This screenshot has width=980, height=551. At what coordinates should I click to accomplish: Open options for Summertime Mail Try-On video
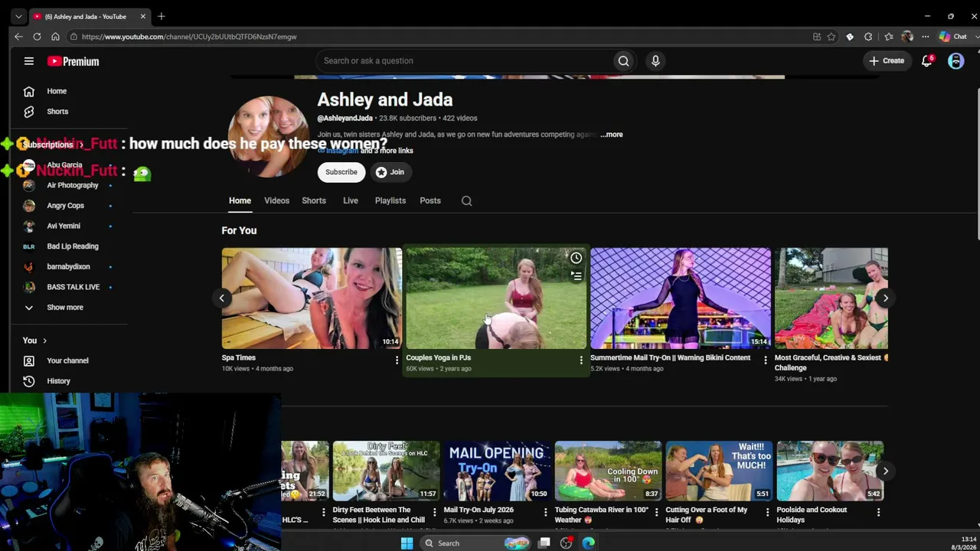point(765,360)
